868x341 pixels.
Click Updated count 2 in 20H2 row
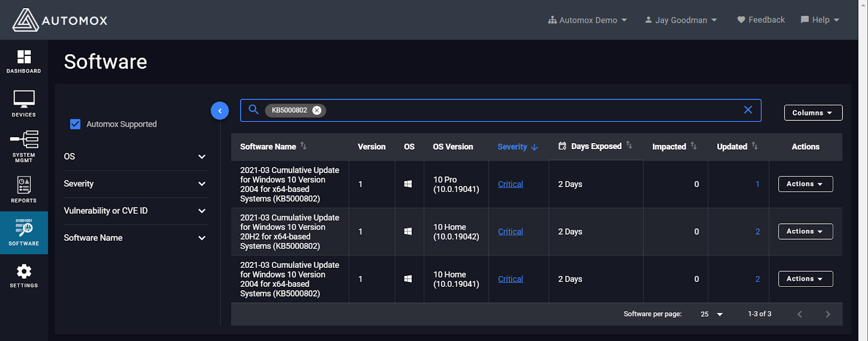(x=757, y=231)
